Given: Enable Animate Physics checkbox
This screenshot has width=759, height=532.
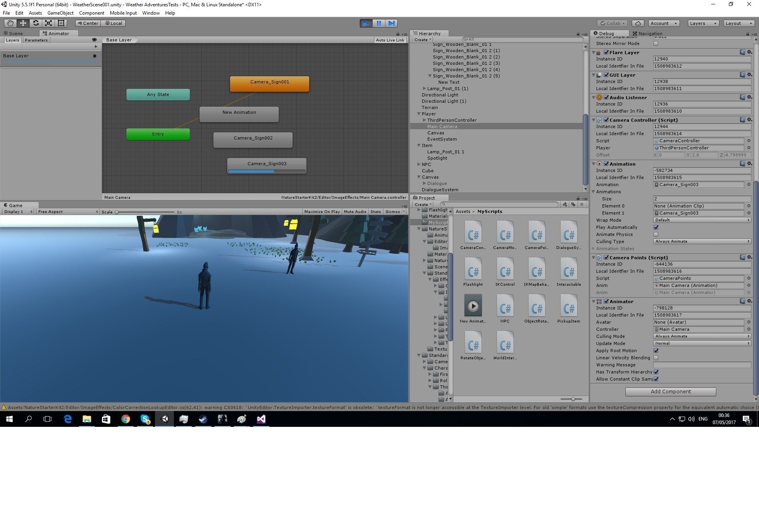Looking at the screenshot, I should coord(656,234).
